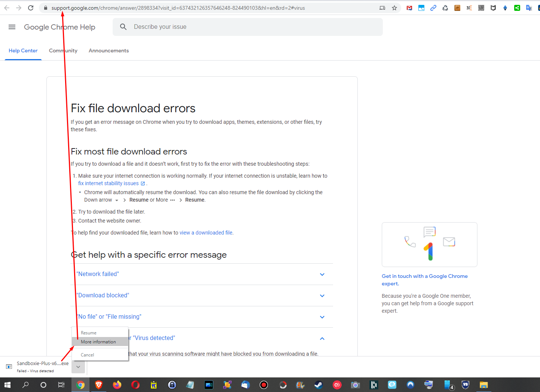The width and height of the screenshot is (540, 392).
Task: Click the green share extension icon
Action: 517,7
